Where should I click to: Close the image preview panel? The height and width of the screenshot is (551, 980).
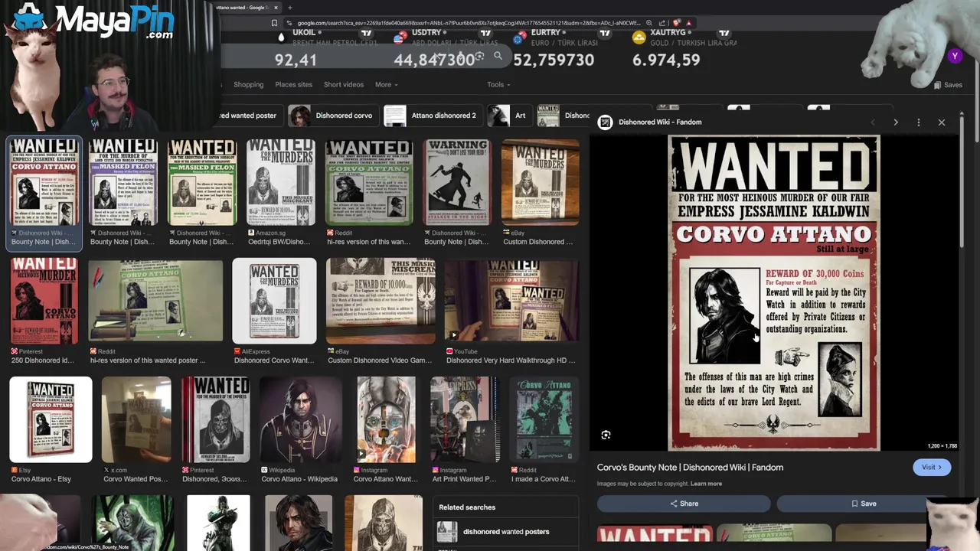coord(942,122)
